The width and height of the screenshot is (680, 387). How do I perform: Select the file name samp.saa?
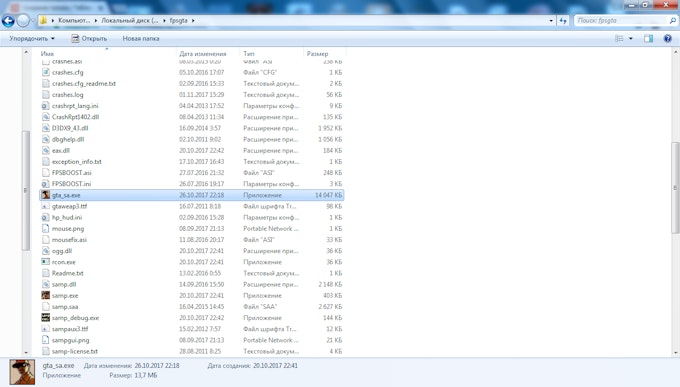point(65,307)
